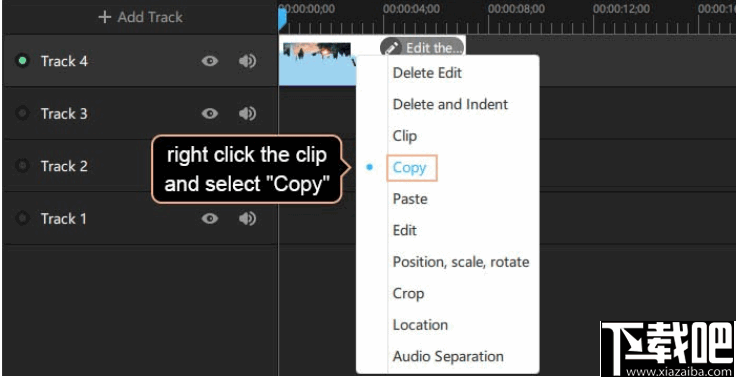Choose Delete and Indent menu entry
Viewport: 736px width, 377px height.
pos(450,104)
